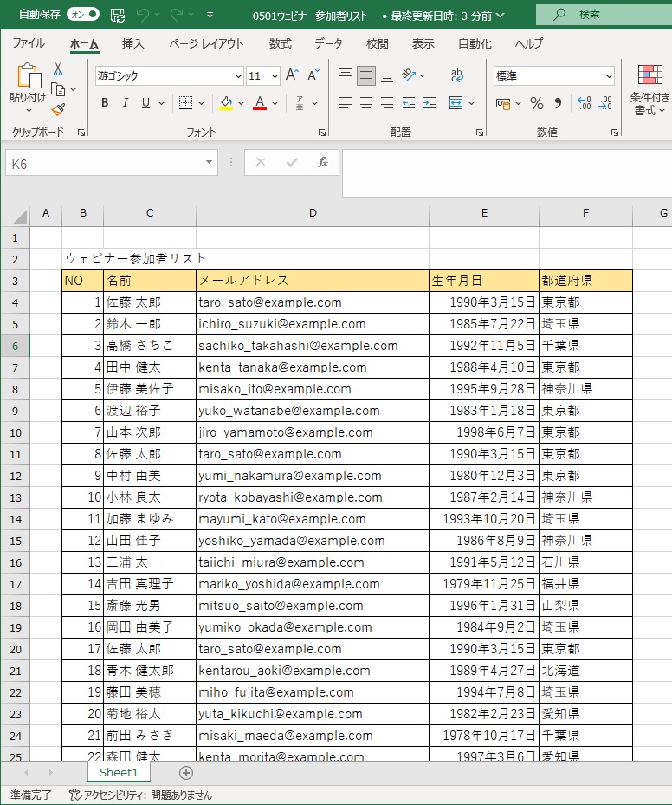Align text to top icon
This screenshot has height=805, width=672.
pyautogui.click(x=346, y=74)
